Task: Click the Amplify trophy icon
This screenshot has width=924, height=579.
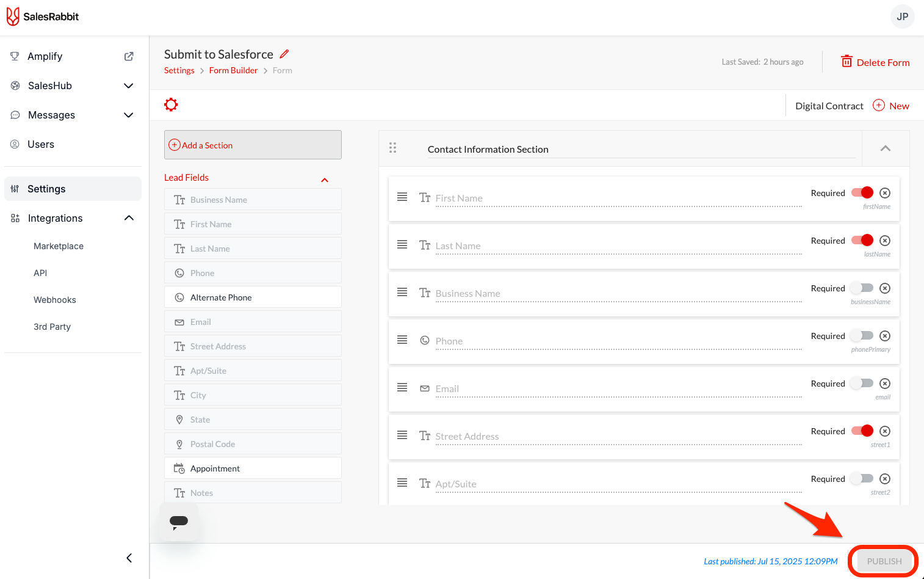Action: [x=15, y=56]
